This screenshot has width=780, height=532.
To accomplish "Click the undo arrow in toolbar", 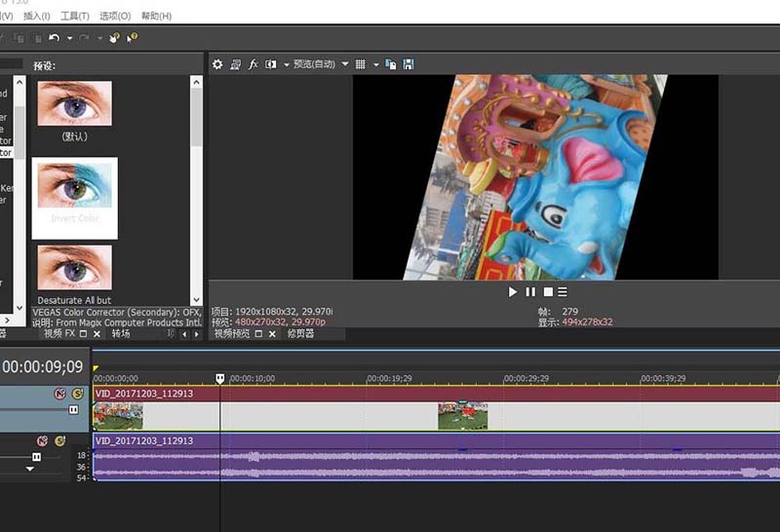I will click(55, 38).
